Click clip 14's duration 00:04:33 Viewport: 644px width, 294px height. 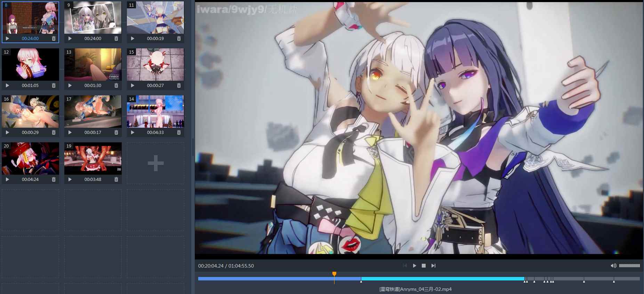155,133
